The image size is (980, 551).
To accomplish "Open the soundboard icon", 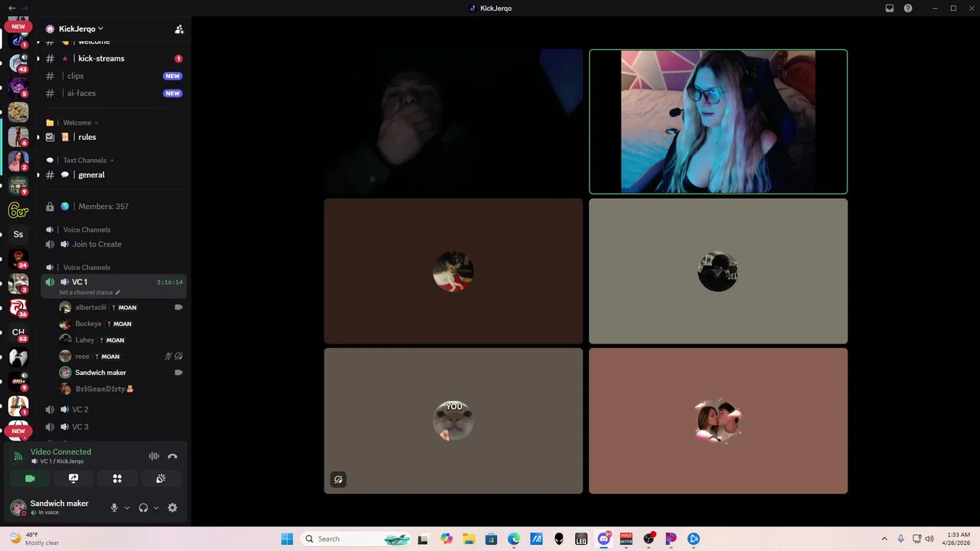I will coord(161,478).
